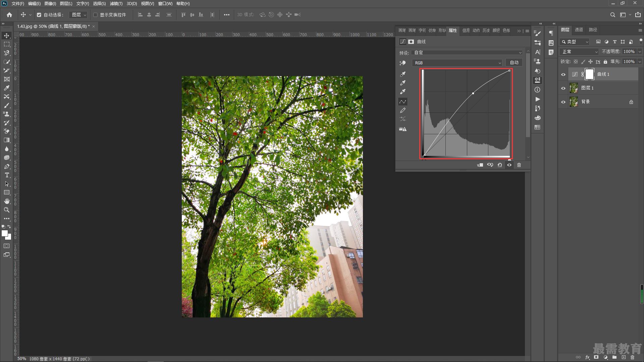This screenshot has height=362, width=644.
Task: Select the Brush tool
Action: tap(7, 105)
